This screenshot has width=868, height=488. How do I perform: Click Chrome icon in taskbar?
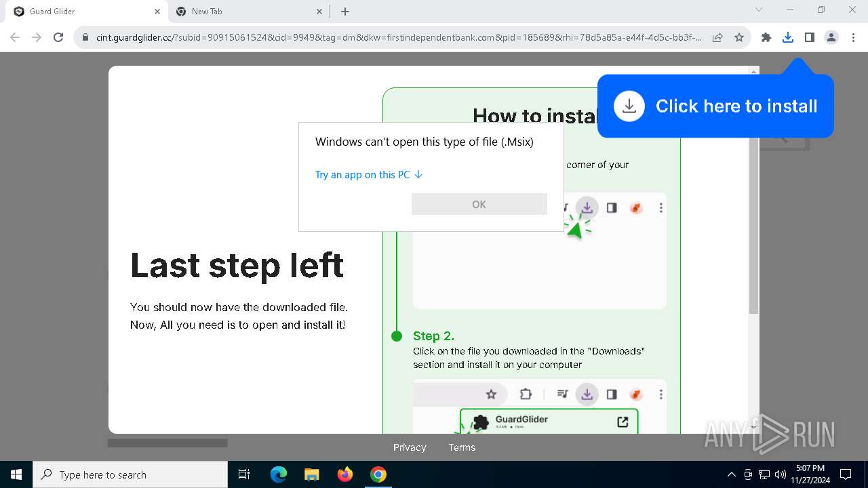(x=378, y=474)
